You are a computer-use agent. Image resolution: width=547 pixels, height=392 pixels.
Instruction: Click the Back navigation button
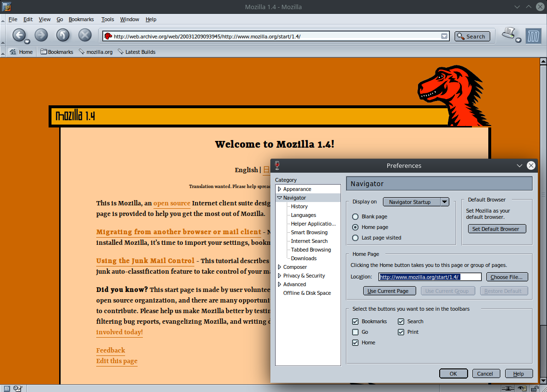19,35
